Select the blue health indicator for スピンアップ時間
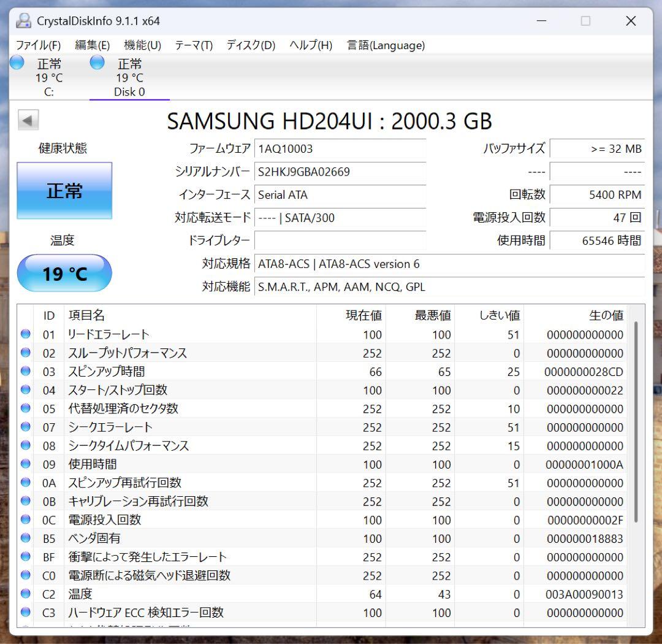This screenshot has height=644, width=662. tap(25, 371)
